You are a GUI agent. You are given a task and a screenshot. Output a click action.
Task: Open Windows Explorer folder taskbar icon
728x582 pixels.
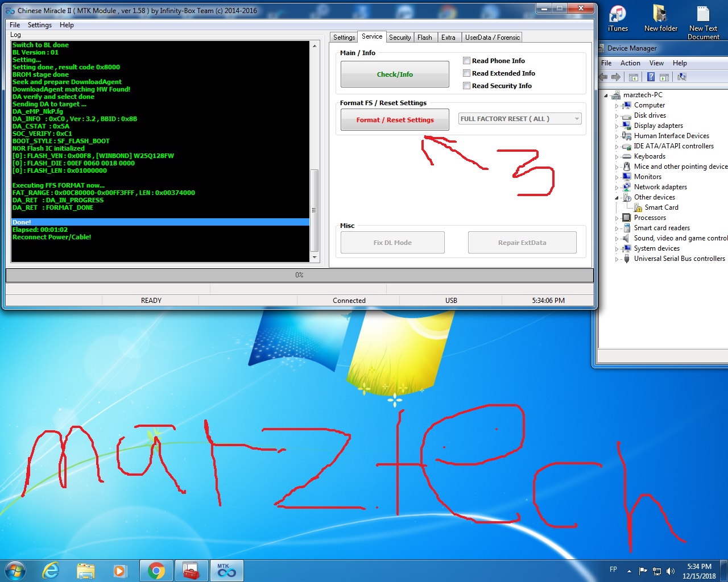point(85,571)
